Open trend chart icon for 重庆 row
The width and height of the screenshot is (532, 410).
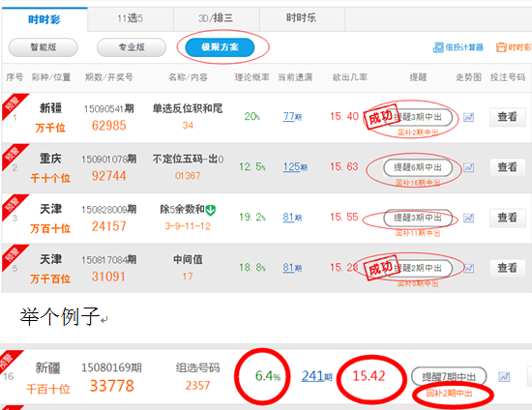[468, 167]
